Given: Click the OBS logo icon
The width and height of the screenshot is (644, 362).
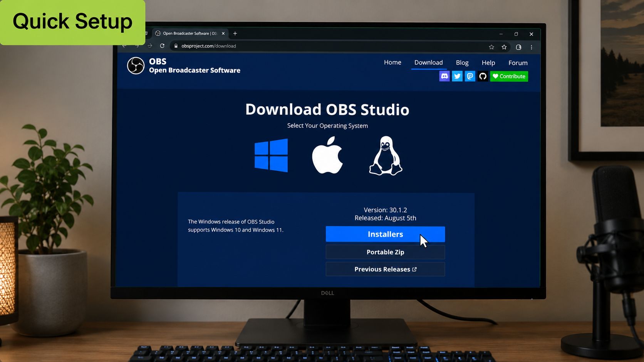Looking at the screenshot, I should tap(136, 66).
